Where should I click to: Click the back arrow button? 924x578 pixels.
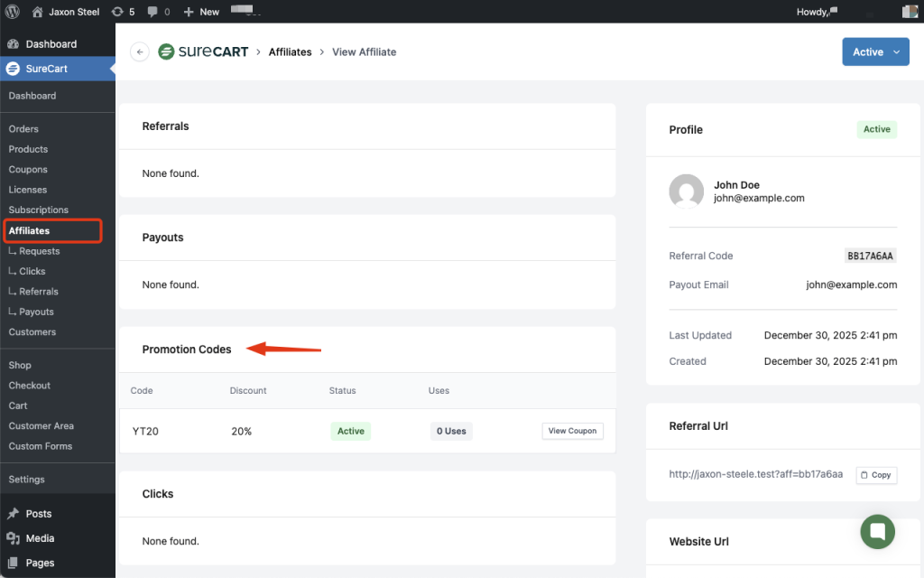click(140, 51)
